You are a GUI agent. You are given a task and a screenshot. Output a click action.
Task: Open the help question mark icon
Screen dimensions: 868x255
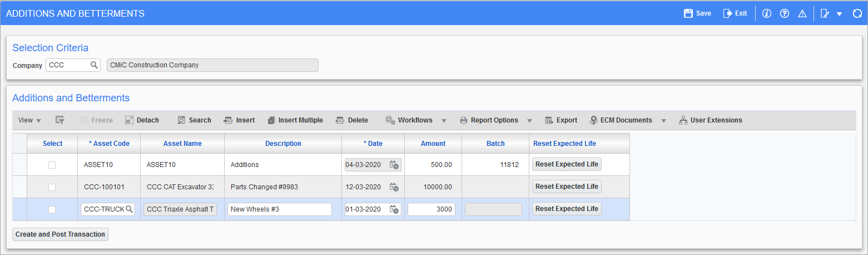pos(785,13)
